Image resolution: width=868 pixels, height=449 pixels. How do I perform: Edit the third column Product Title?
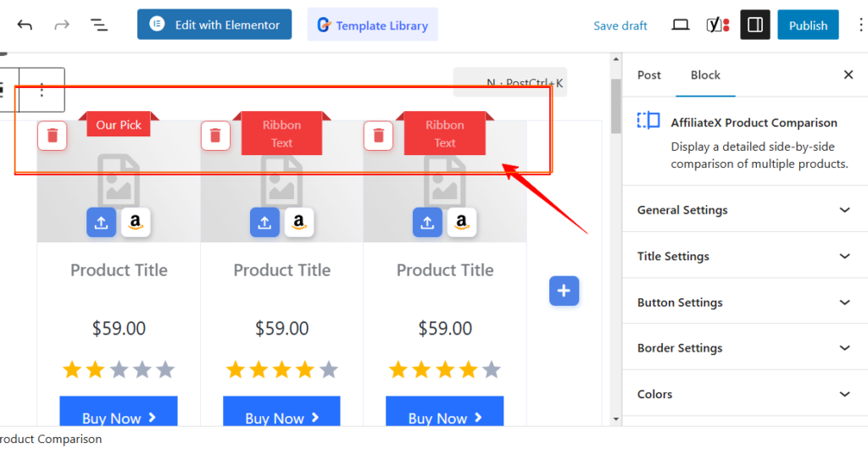click(x=444, y=270)
